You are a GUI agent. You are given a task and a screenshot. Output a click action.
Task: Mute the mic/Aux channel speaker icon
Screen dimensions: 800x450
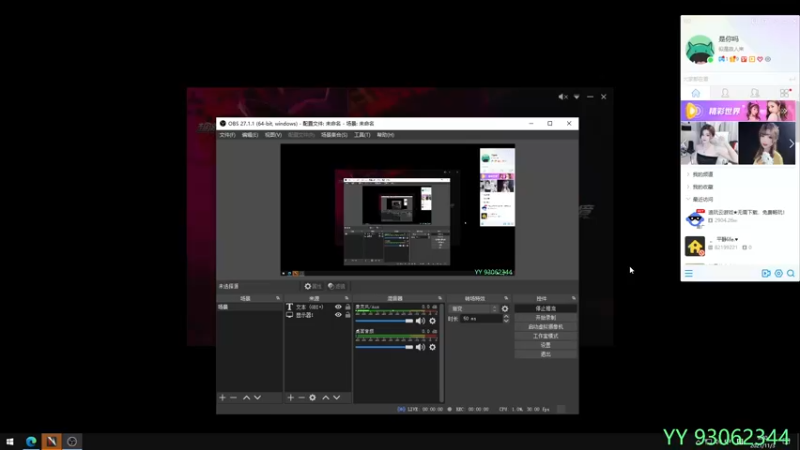(420, 321)
